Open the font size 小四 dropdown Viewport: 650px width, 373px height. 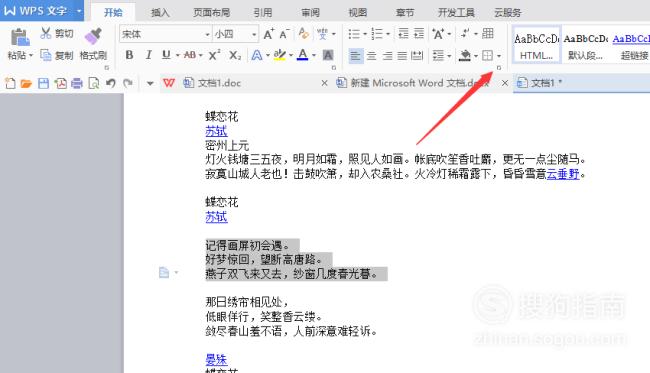(254, 34)
